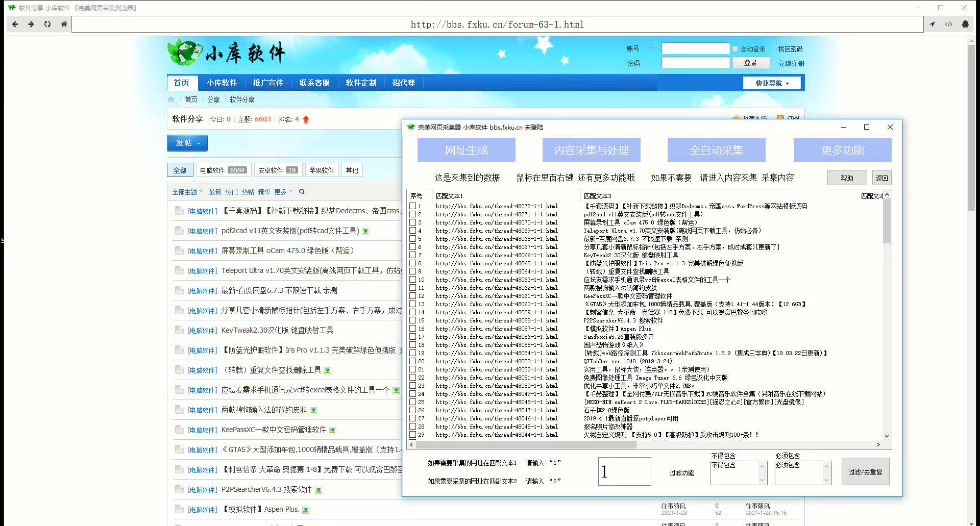Image resolution: width=980 pixels, height=526 pixels.
Task: Open the 更多功能 tab in collector
Action: coord(842,150)
